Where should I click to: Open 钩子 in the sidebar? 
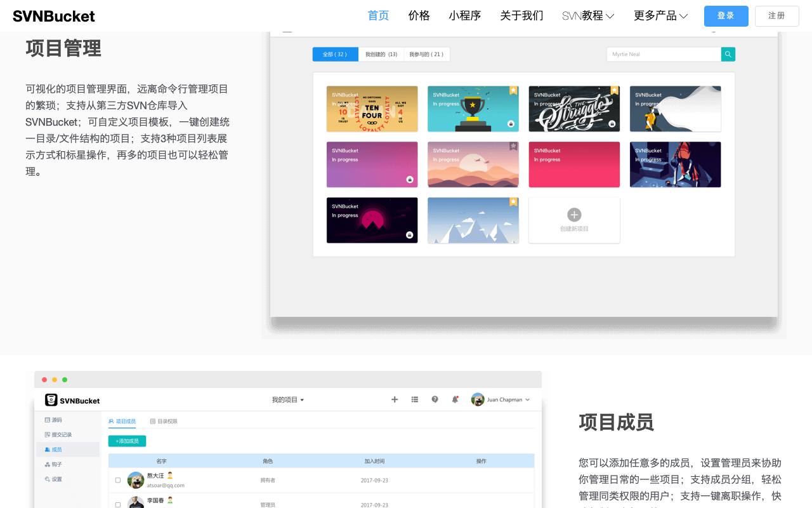click(x=54, y=465)
